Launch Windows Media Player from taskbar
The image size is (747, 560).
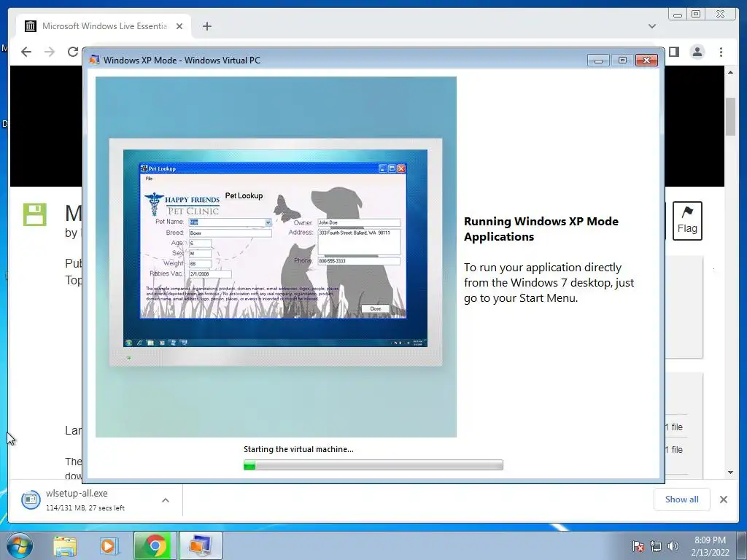click(109, 545)
